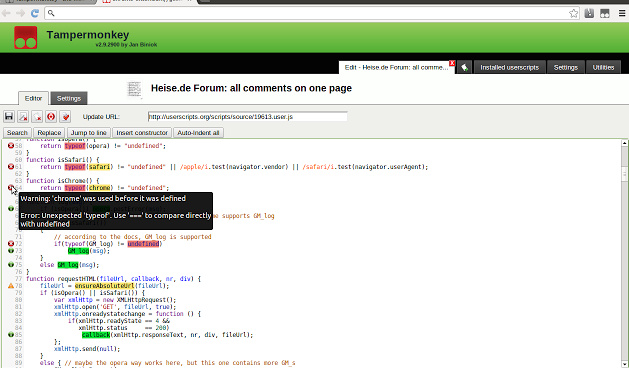Open the Installed userscripts tab

point(509,67)
